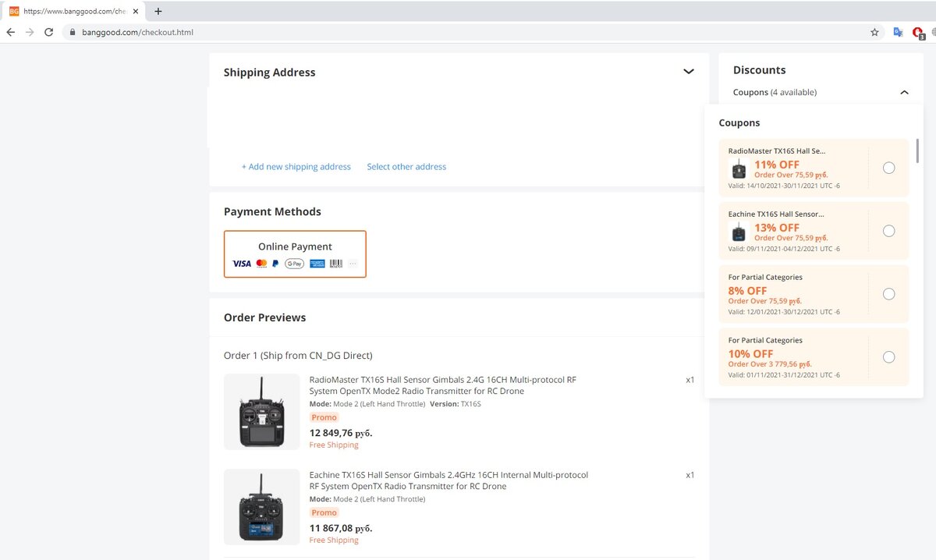Choose Online Payment method
This screenshot has height=560, width=936.
[295, 253]
